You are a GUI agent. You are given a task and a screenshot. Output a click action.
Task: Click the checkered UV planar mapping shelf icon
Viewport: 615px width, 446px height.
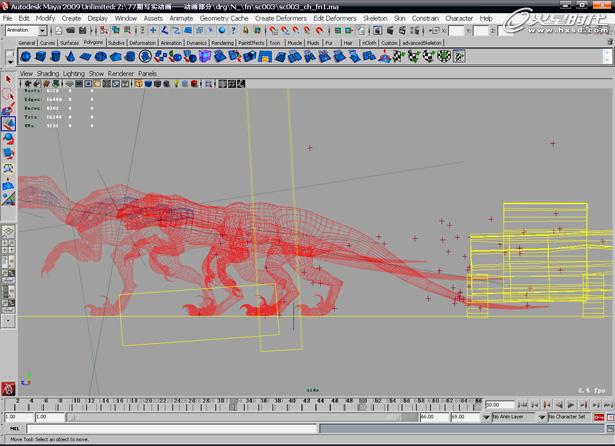(x=399, y=56)
